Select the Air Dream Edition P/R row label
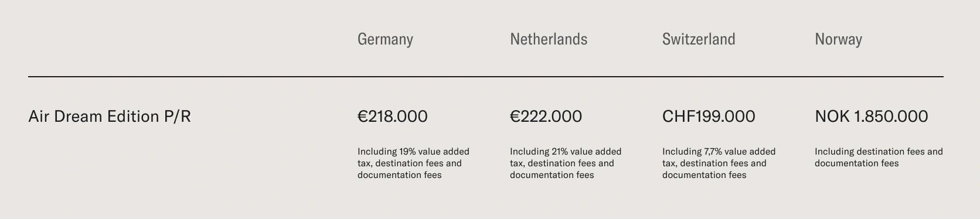The image size is (980, 219). coord(110,117)
